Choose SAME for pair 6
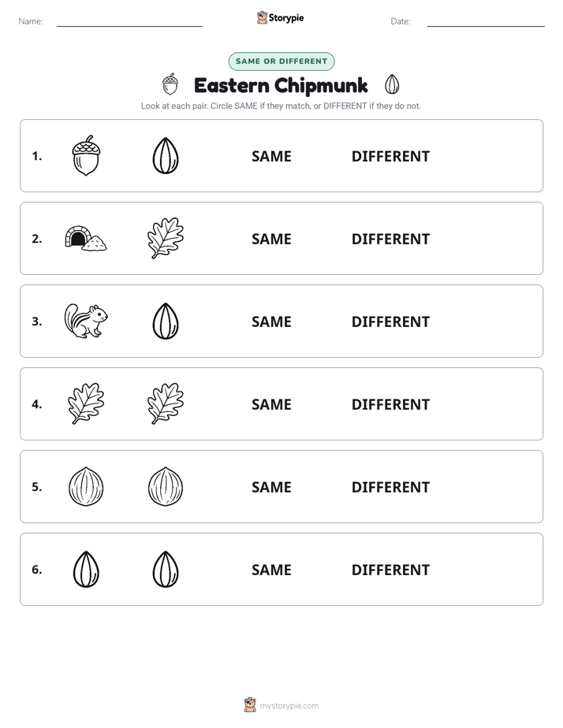 pyautogui.click(x=271, y=570)
